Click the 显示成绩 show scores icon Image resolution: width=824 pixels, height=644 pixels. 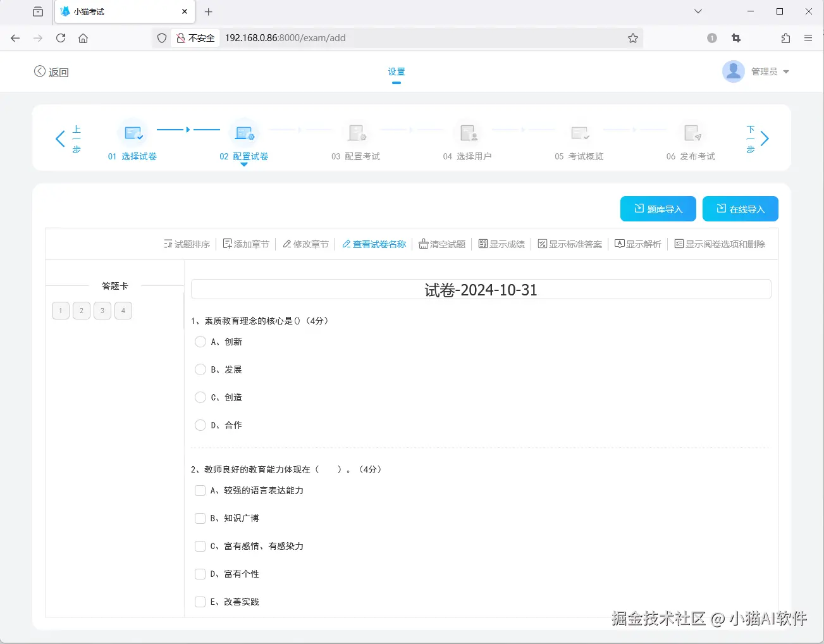click(482, 244)
